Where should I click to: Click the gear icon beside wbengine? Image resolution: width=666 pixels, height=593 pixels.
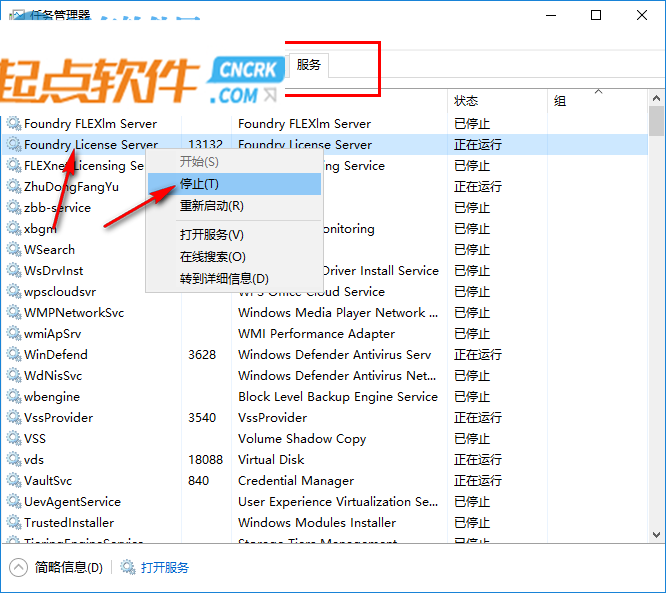[14, 396]
